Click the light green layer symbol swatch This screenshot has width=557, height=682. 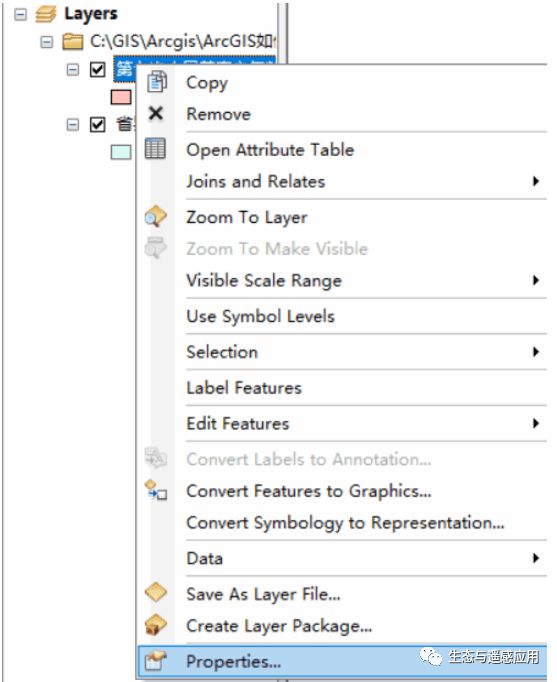point(121,152)
